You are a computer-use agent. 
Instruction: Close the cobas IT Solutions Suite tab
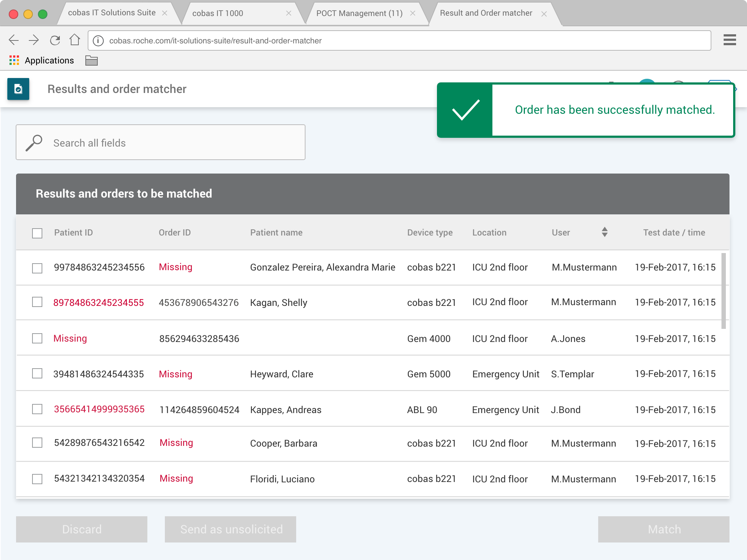(x=165, y=13)
